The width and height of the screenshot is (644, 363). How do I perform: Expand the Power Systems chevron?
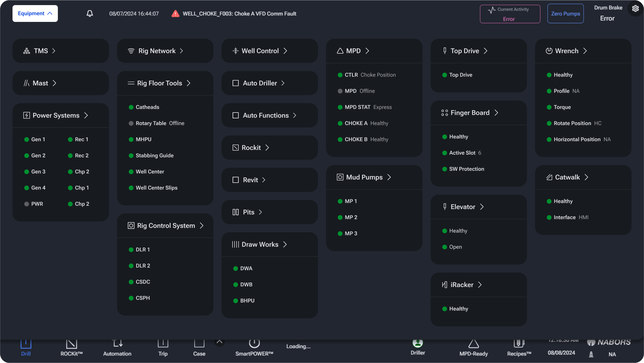[x=86, y=115]
